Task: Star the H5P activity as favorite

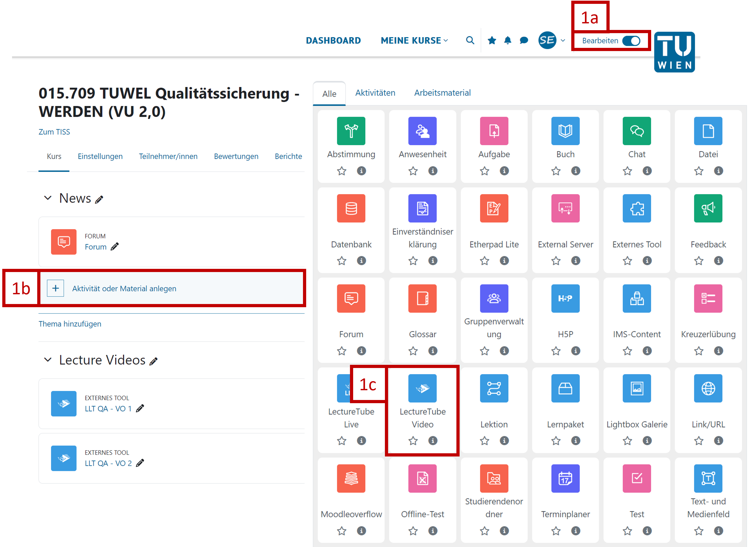Action: click(556, 351)
